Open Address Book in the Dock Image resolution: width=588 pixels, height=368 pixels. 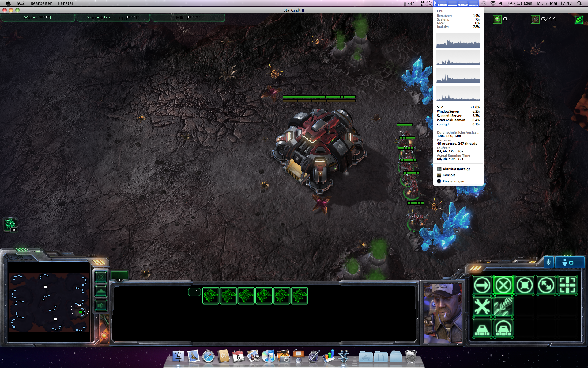point(223,356)
